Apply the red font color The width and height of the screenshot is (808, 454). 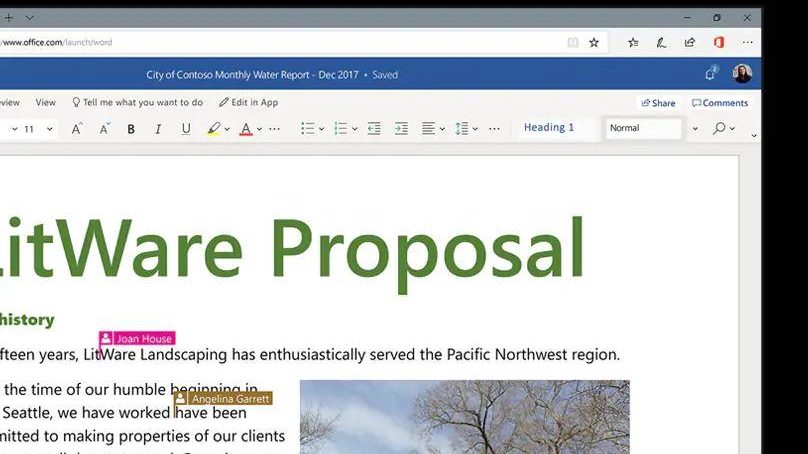246,129
